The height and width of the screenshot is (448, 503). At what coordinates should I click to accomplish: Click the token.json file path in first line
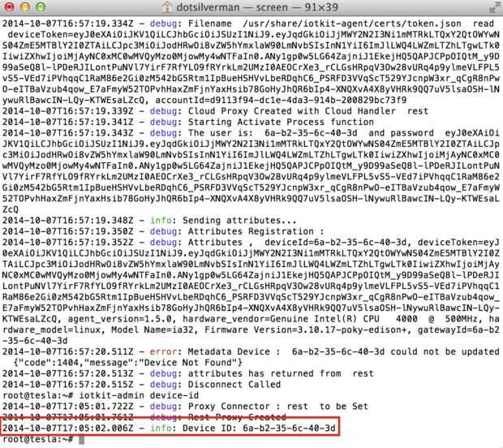352,24
